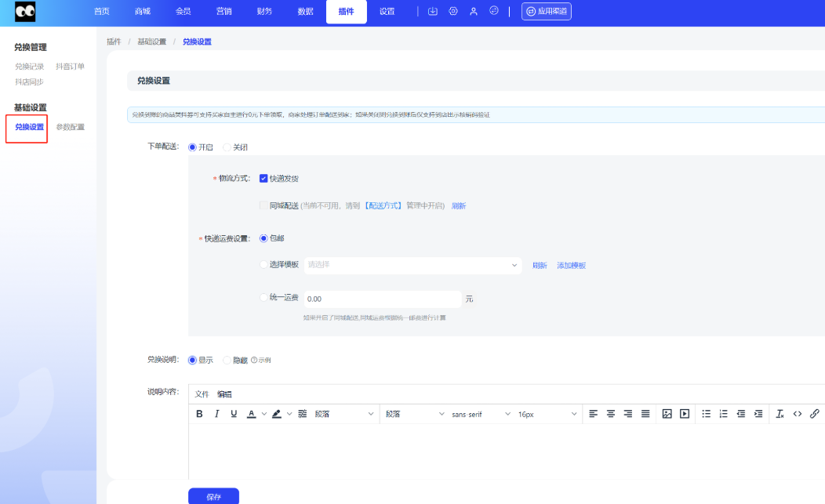Uncheck the 快递发货 checkbox
Image resolution: width=825 pixels, height=504 pixels.
[x=263, y=179]
